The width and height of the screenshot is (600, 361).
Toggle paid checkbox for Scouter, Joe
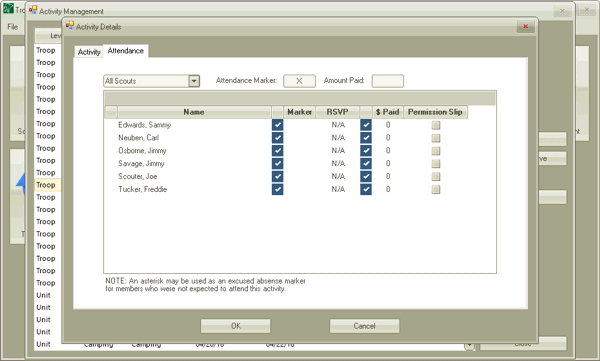click(x=366, y=176)
